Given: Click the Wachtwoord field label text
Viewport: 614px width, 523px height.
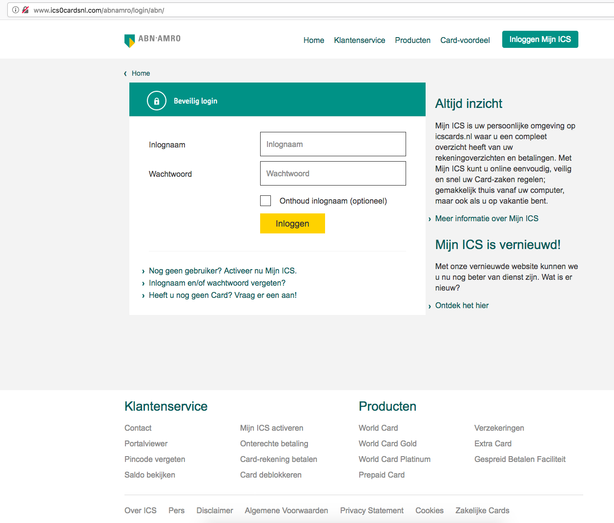Looking at the screenshot, I should coord(170,174).
